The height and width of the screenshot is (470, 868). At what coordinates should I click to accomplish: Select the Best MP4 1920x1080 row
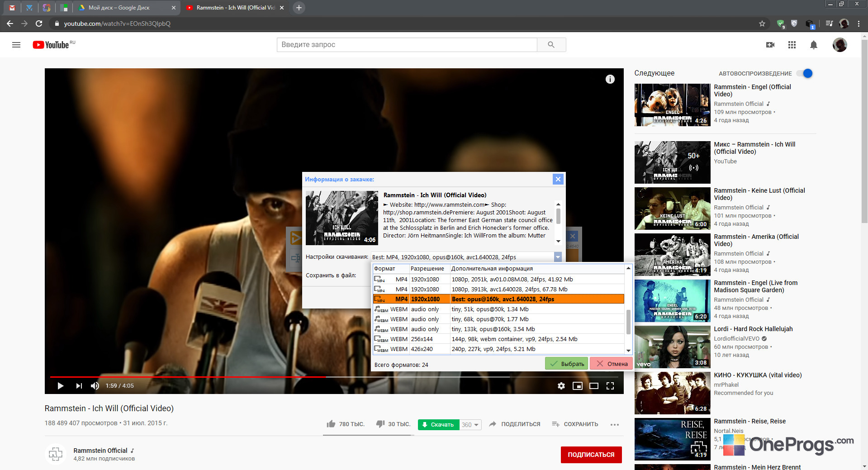point(498,299)
